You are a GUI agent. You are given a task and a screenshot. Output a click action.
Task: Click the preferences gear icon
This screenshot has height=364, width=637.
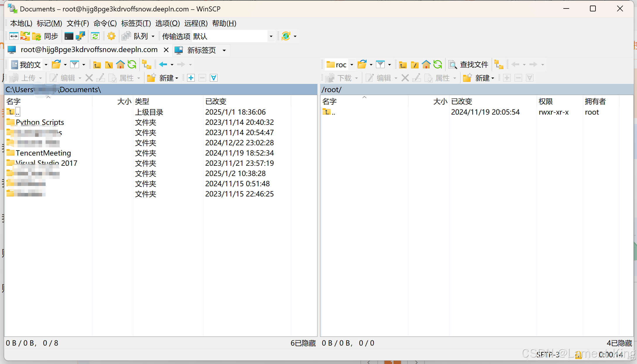click(x=111, y=36)
